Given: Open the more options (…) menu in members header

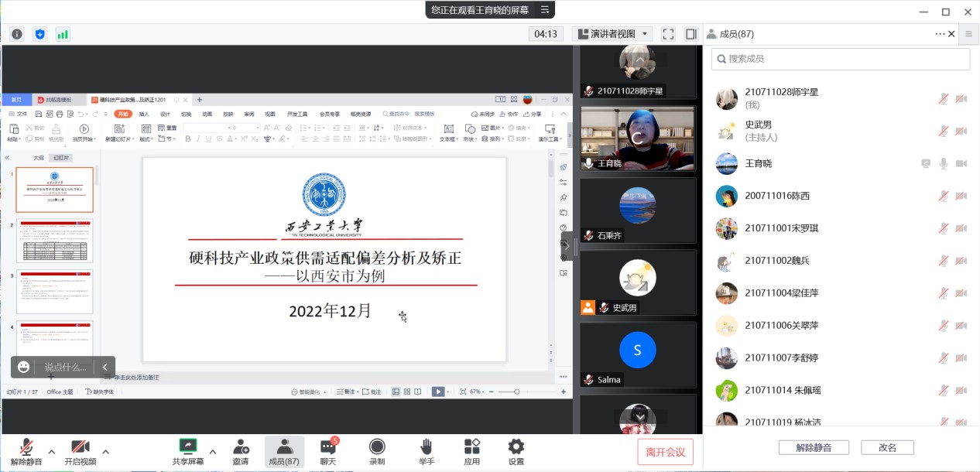Looking at the screenshot, I should click(x=940, y=34).
